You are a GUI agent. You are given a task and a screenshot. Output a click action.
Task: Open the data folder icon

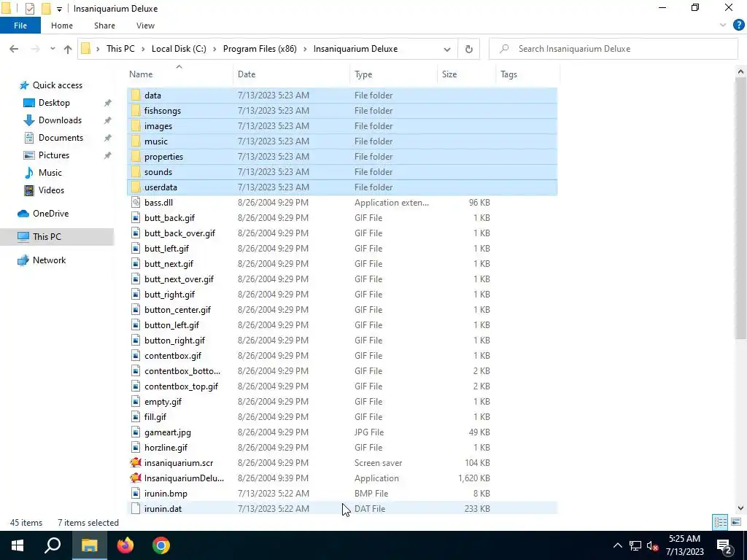coord(136,96)
